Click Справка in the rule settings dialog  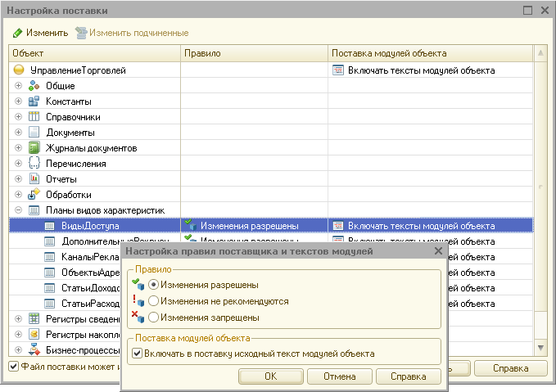[x=409, y=376]
